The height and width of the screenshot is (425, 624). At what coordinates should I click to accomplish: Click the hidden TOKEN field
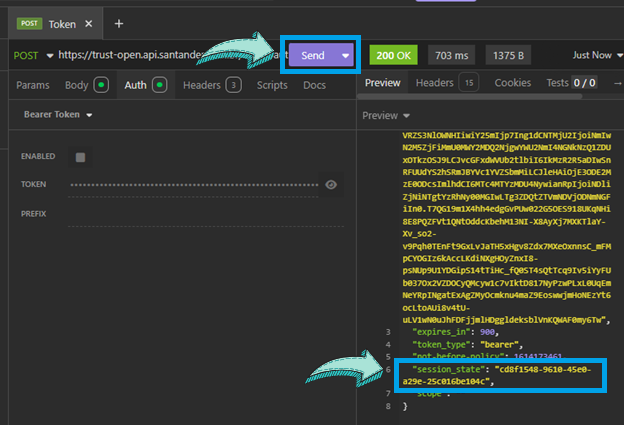pos(194,185)
